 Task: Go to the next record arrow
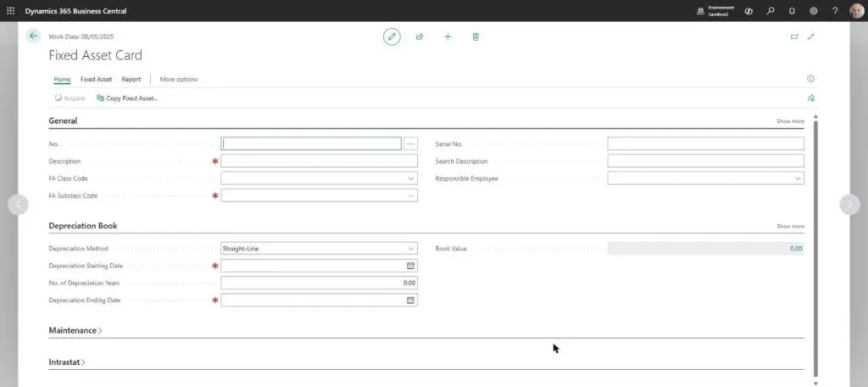pyautogui.click(x=849, y=205)
